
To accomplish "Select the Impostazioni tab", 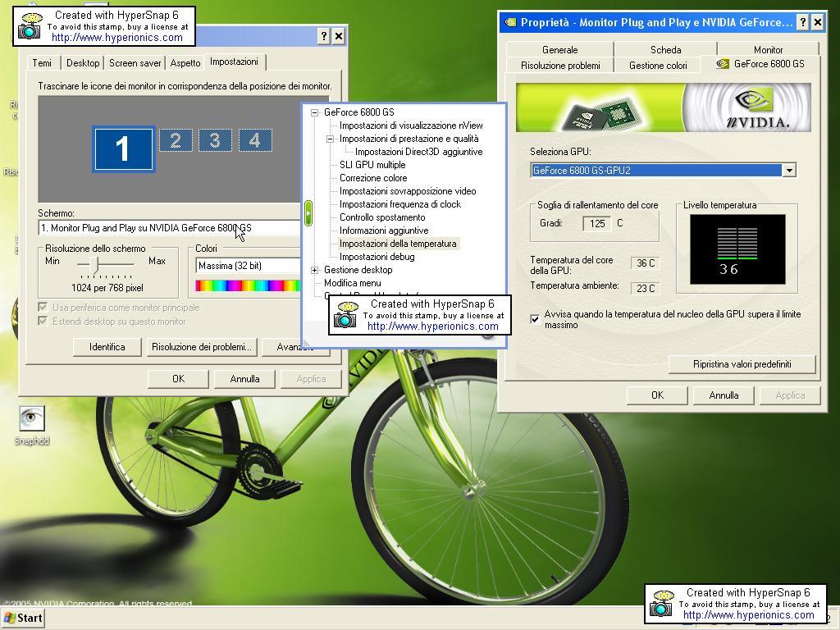I will pyautogui.click(x=234, y=62).
